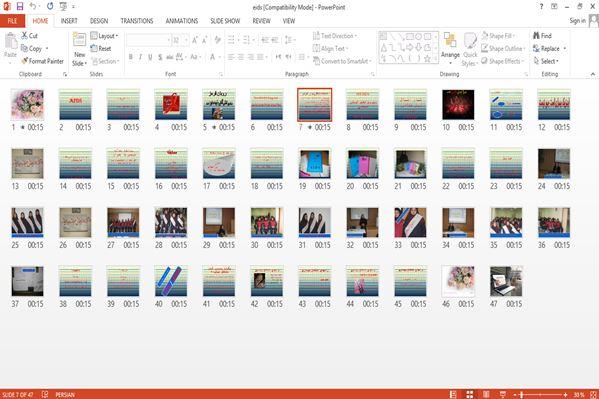
Task: Fit slide to current window icon
Action: pyautogui.click(x=593, y=394)
